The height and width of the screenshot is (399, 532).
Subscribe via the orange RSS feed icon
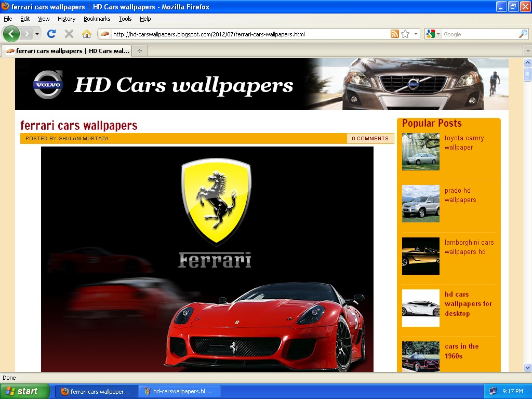[395, 34]
